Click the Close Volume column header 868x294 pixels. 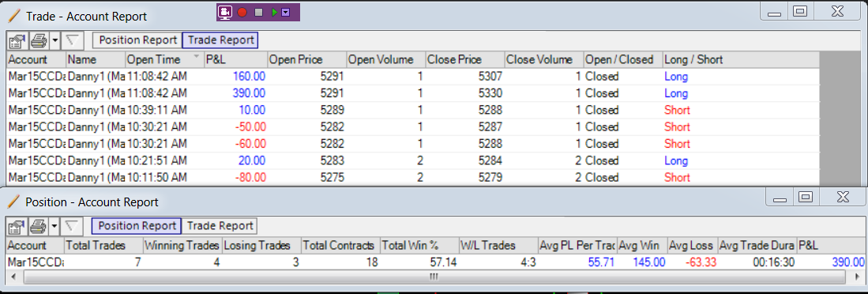[543, 59]
